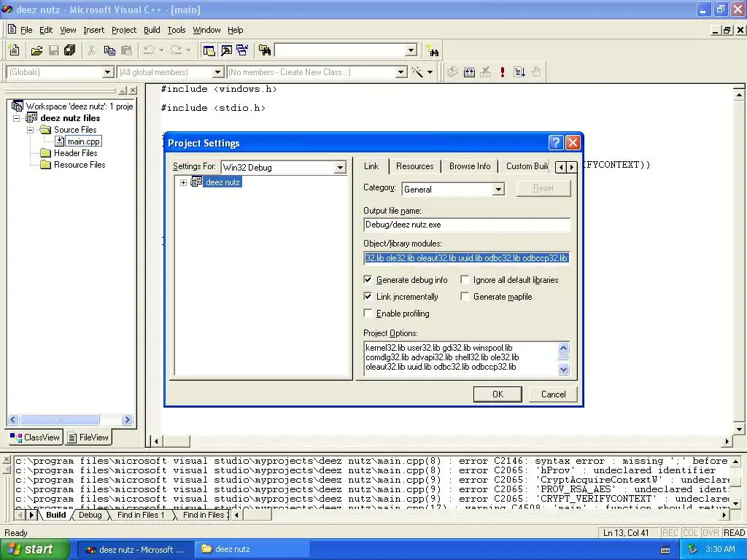Click the Execute Program exclamation icon

(502, 72)
